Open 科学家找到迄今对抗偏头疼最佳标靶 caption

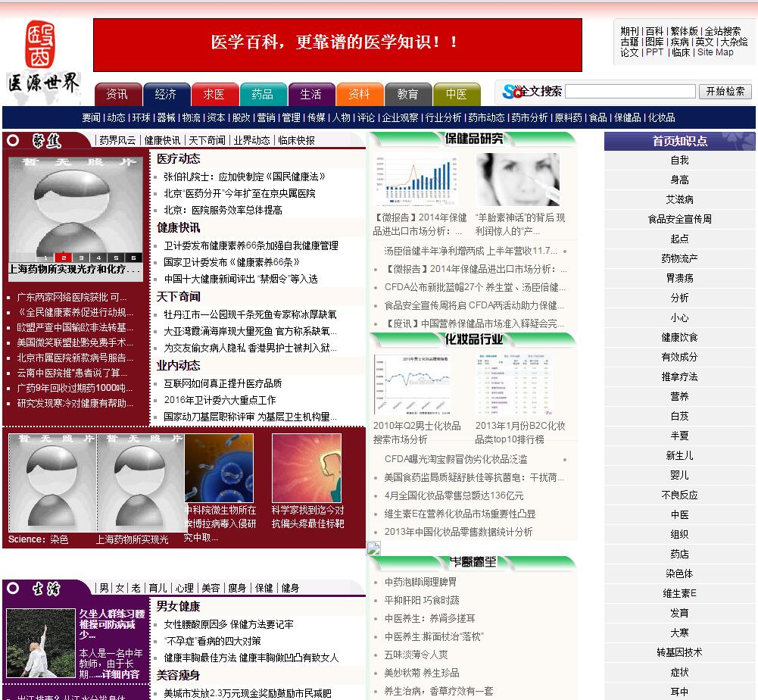pos(307,517)
